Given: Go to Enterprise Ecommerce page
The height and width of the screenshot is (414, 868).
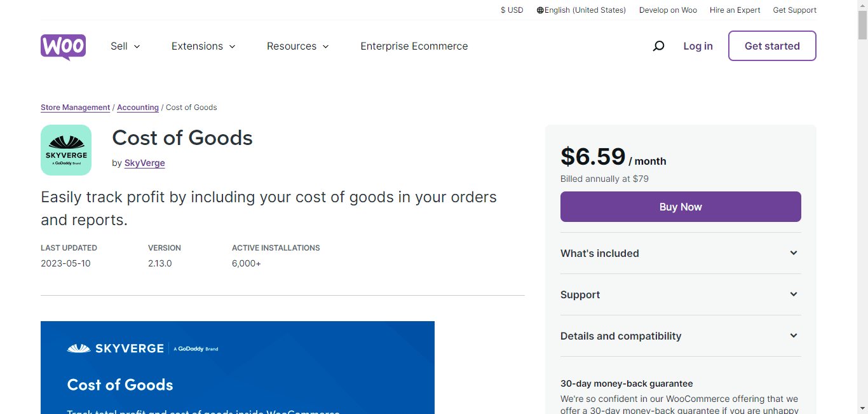Looking at the screenshot, I should point(414,46).
